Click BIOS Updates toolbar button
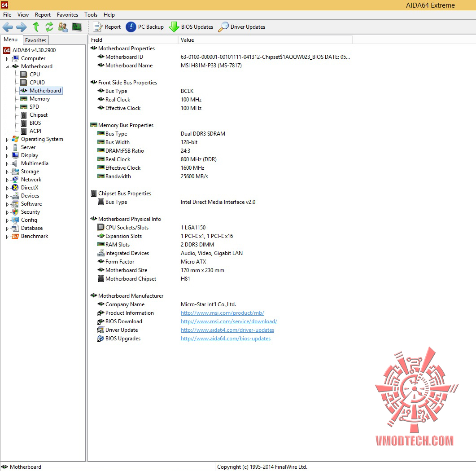The image size is (476, 471). 191,27
